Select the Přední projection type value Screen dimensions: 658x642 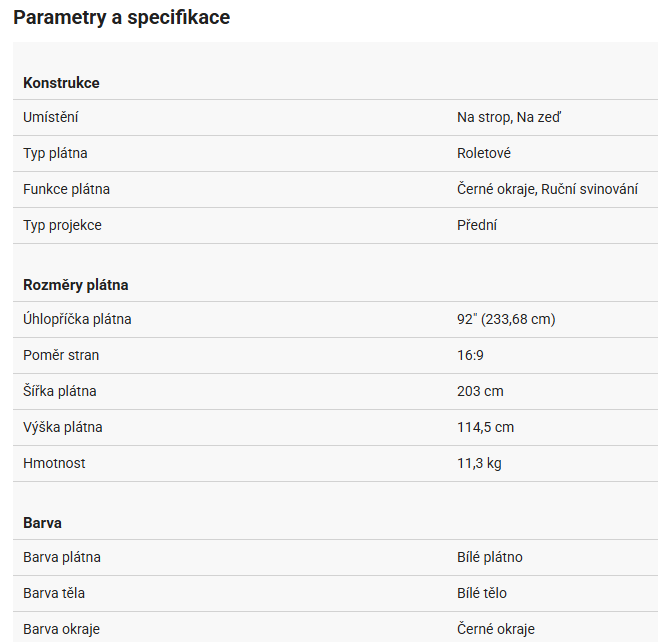click(477, 226)
